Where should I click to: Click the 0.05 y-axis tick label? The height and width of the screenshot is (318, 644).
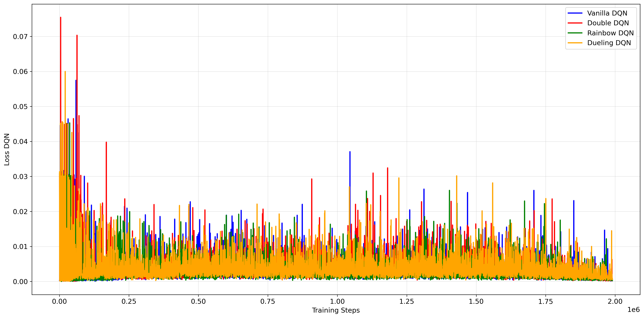point(20,107)
